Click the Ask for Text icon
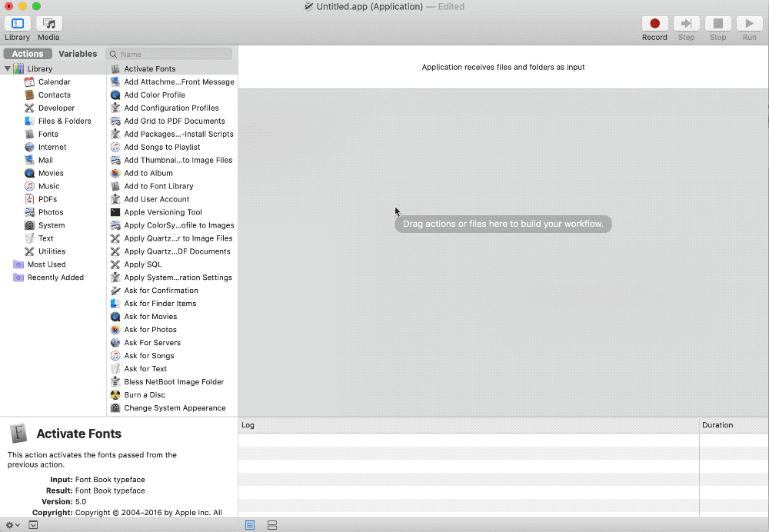This screenshot has width=769, height=532. [115, 369]
